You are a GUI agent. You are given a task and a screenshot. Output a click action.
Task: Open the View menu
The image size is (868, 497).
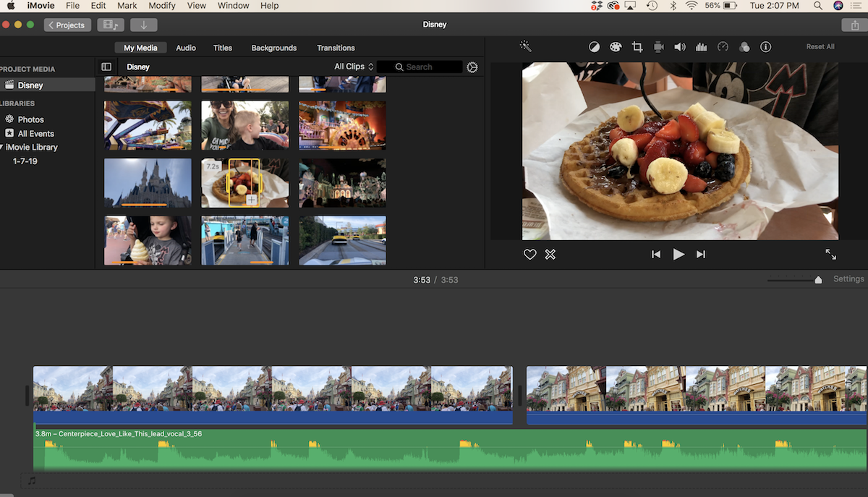[197, 6]
